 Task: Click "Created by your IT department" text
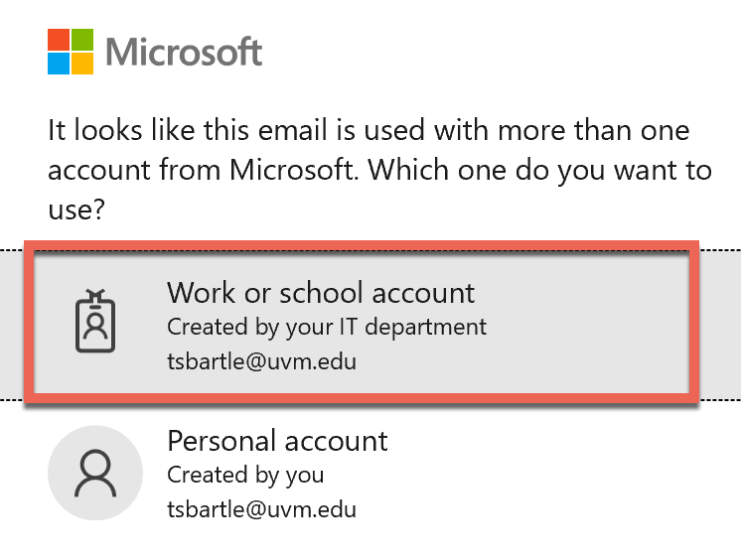[327, 328]
